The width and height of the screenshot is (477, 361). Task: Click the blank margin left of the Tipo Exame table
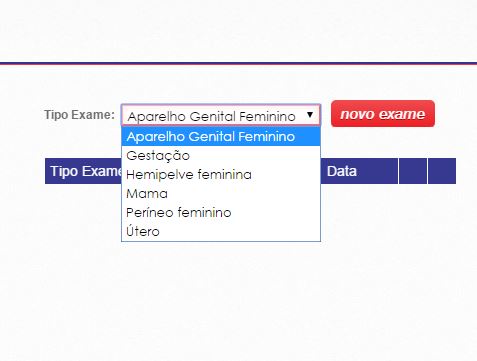(22, 171)
